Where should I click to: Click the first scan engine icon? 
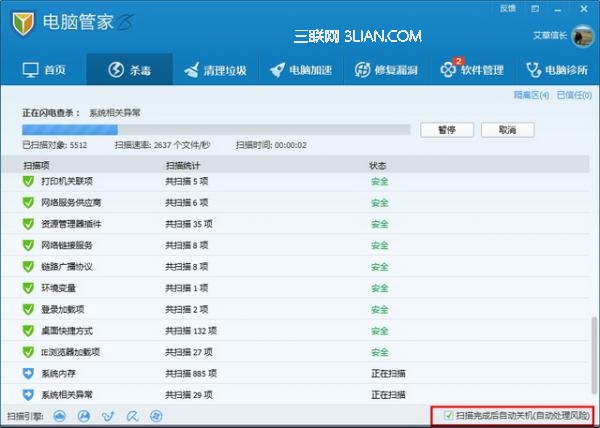click(x=59, y=415)
